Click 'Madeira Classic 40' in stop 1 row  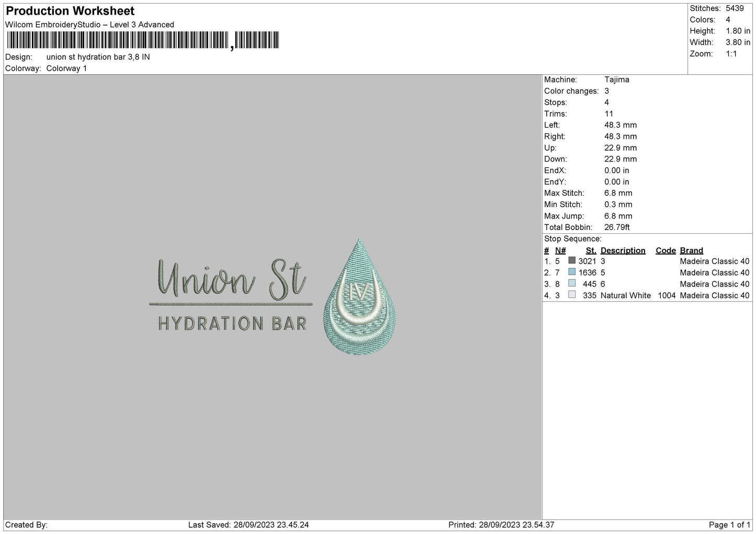click(715, 261)
